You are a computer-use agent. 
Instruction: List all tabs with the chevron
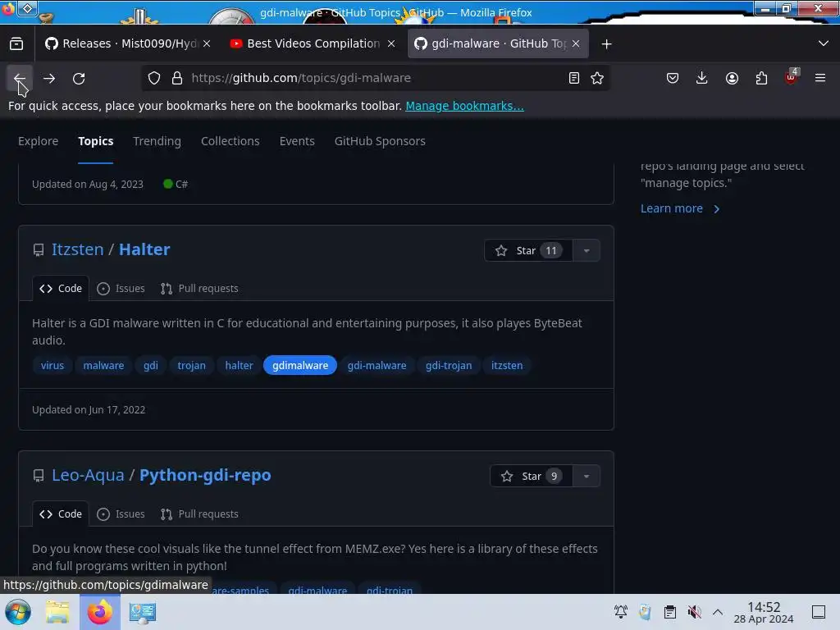coord(824,43)
